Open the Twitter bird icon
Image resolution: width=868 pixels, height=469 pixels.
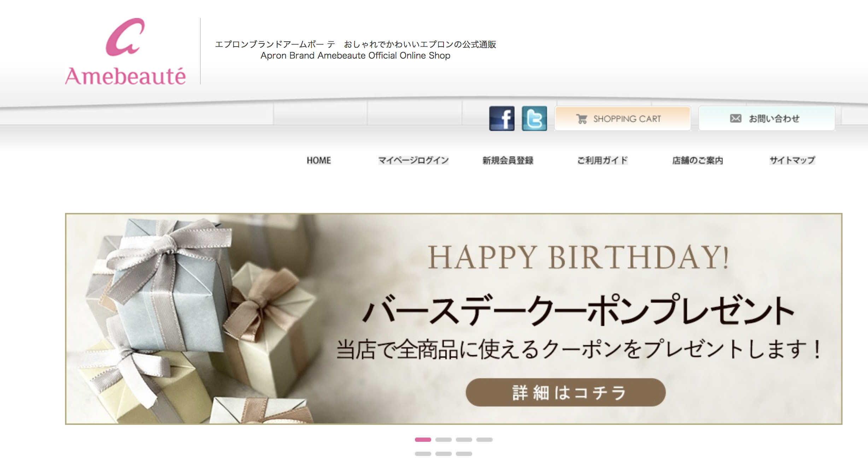[x=534, y=118]
